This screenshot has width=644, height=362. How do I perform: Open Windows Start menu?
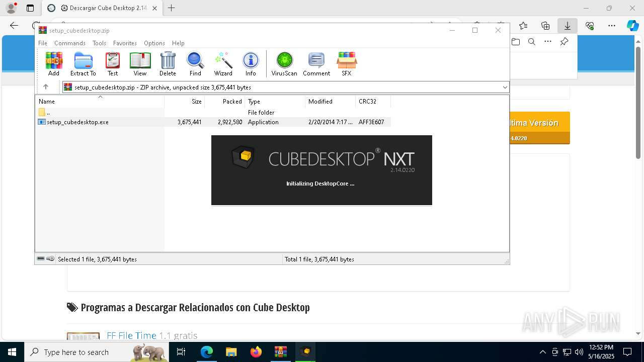click(12, 352)
